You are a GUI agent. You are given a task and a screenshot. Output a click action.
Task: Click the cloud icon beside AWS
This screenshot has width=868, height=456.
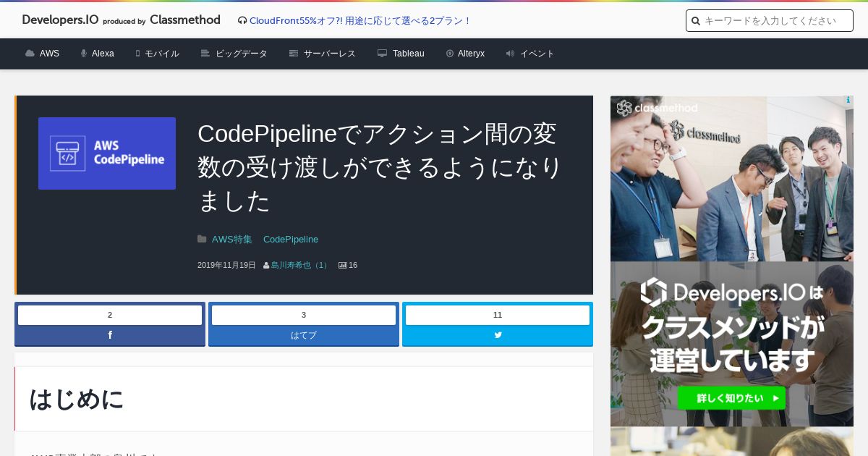click(30, 54)
